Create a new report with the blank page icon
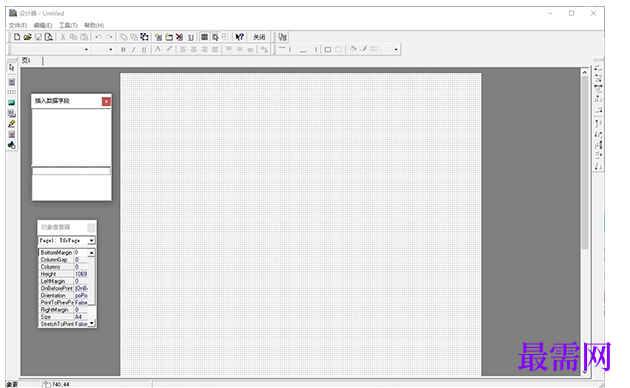Viewport: 630px width, 388px height. pos(17,37)
